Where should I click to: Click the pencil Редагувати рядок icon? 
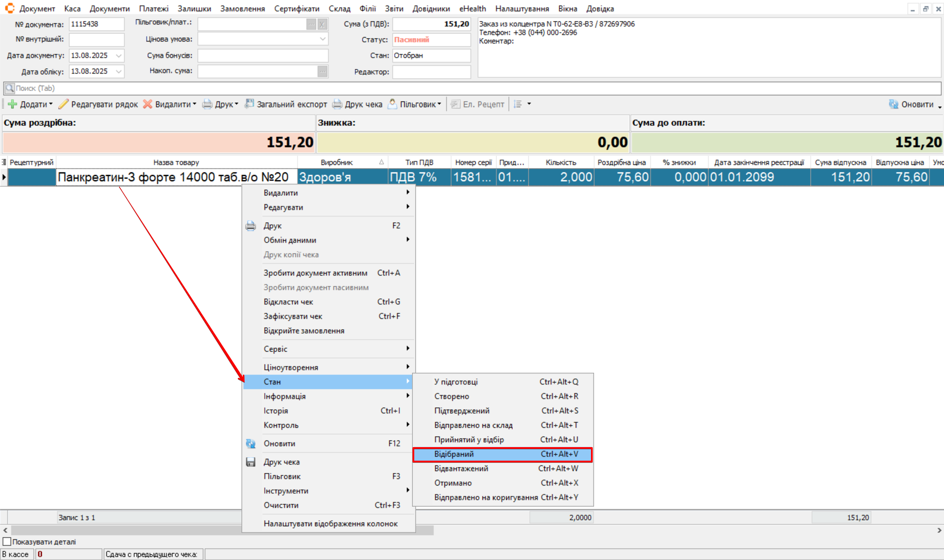click(63, 104)
